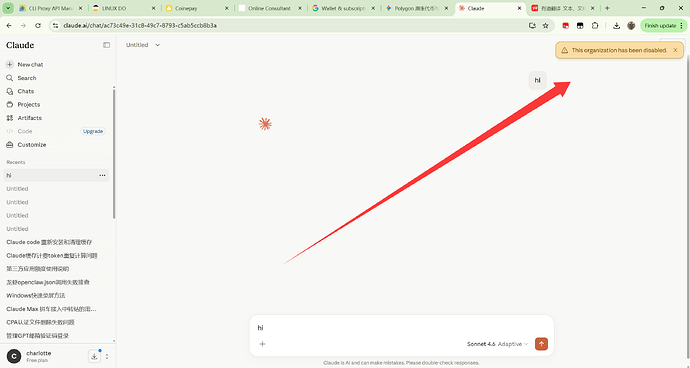Dismiss the organization disabled warning

point(675,50)
